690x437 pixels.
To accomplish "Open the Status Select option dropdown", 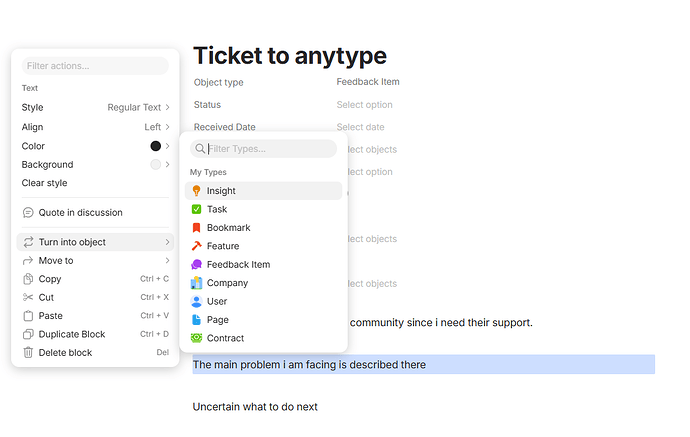I will [x=364, y=105].
